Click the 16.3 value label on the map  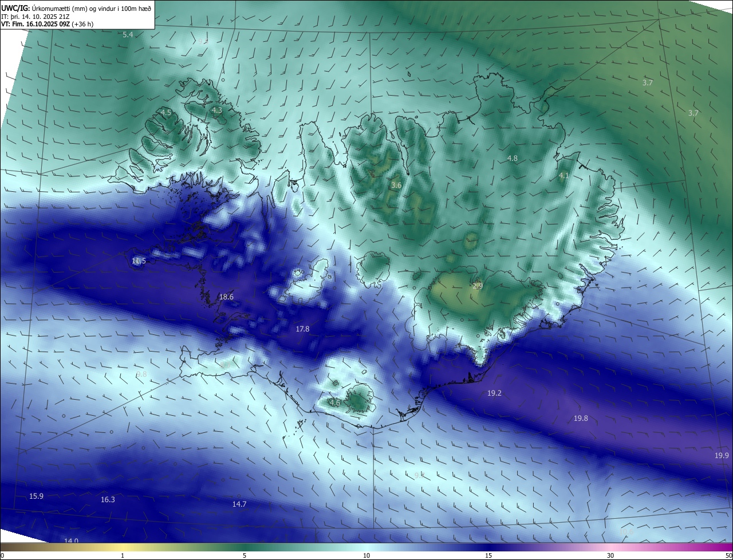click(x=108, y=499)
